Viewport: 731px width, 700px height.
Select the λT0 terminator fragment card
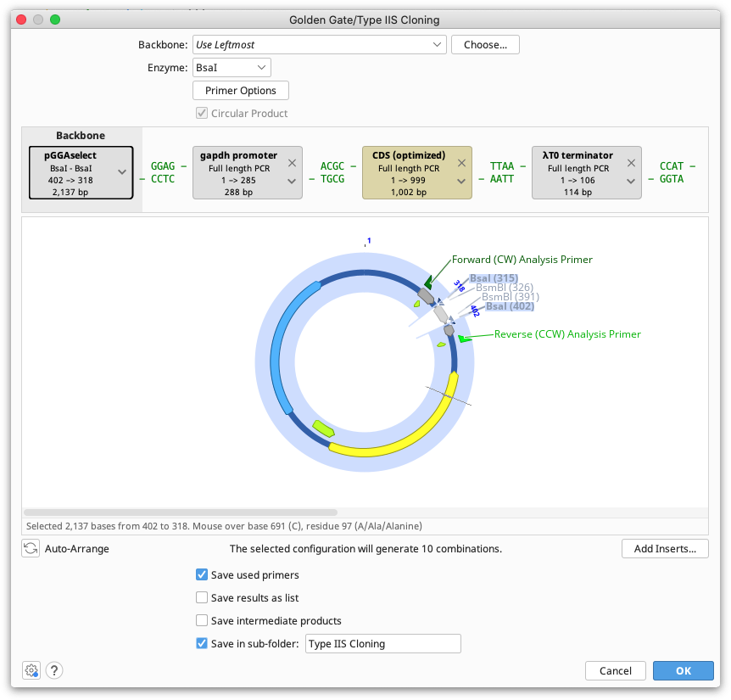[587, 172]
